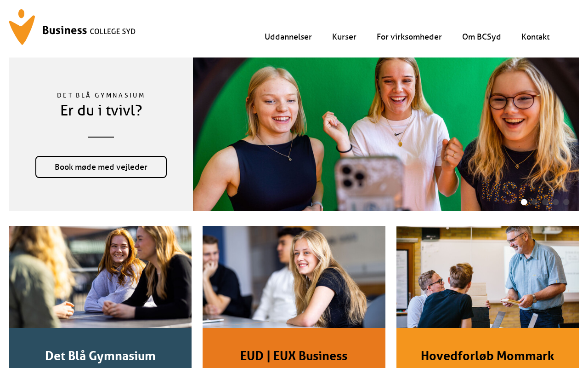Jump to the last carousel slide dot

click(566, 202)
